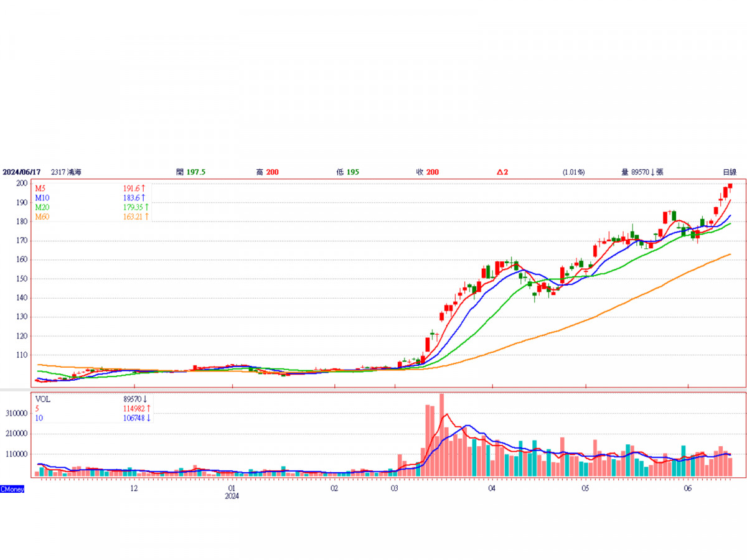The image size is (747, 560).
Task: Click the 110 price axis label
Action: (21, 355)
